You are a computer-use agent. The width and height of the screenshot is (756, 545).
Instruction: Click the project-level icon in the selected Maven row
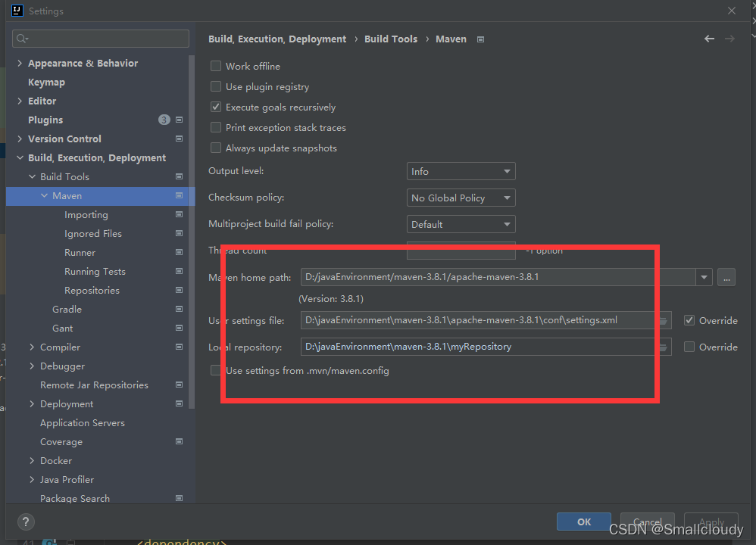179,195
